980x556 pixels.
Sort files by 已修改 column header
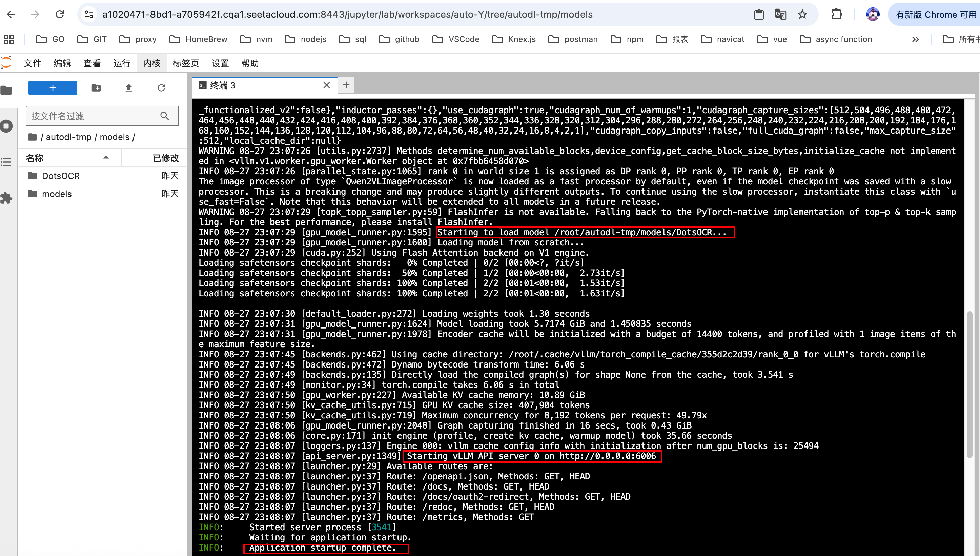click(155, 158)
